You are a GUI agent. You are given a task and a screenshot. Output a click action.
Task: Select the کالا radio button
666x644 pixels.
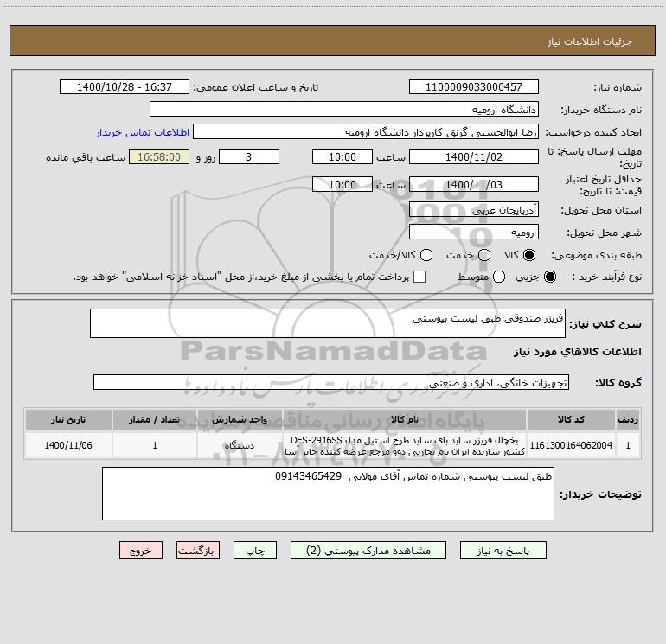(x=529, y=255)
